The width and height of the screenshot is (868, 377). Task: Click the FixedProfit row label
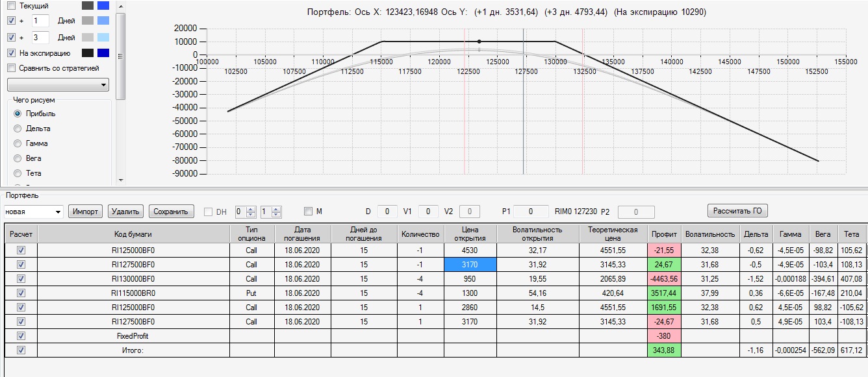tap(133, 335)
